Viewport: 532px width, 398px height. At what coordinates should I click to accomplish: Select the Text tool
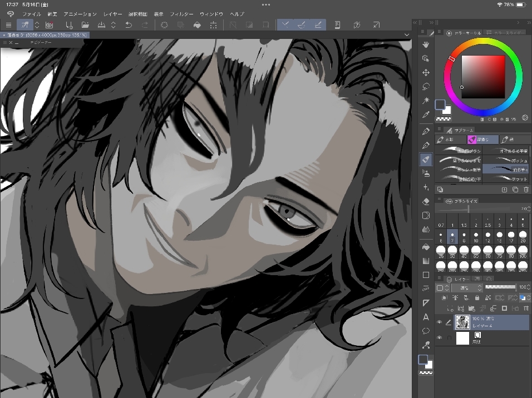pyautogui.click(x=426, y=317)
